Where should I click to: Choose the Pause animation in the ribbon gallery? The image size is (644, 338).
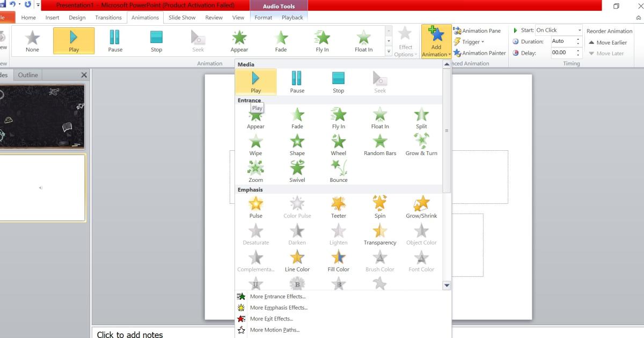(x=115, y=41)
